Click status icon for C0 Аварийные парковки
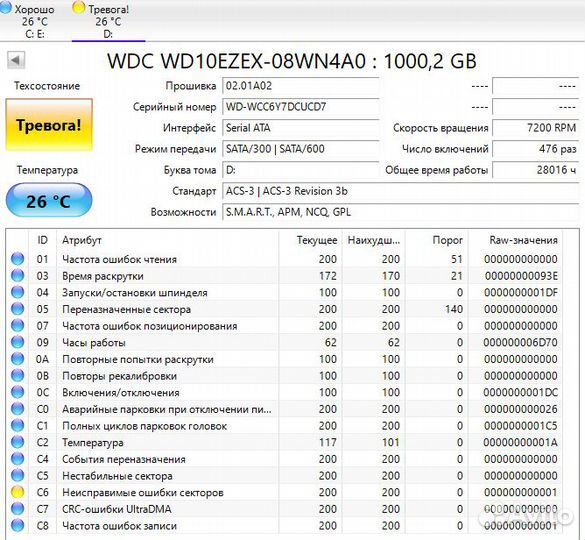Image resolution: width=585 pixels, height=540 pixels. coord(18,409)
